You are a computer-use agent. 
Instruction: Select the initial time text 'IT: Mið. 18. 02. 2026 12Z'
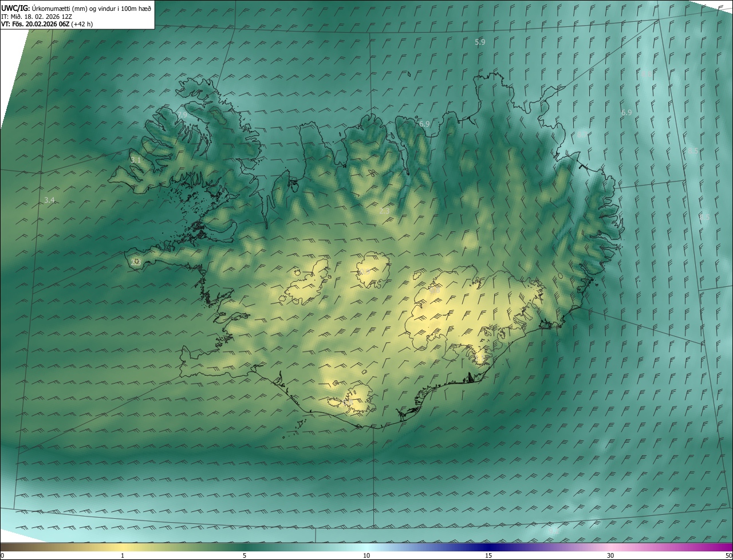coord(37,17)
